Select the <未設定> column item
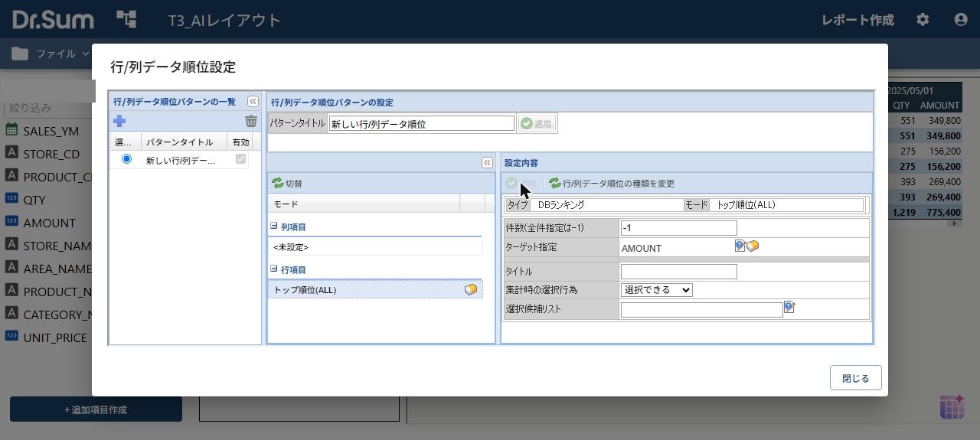This screenshot has width=980, height=440. tap(375, 247)
